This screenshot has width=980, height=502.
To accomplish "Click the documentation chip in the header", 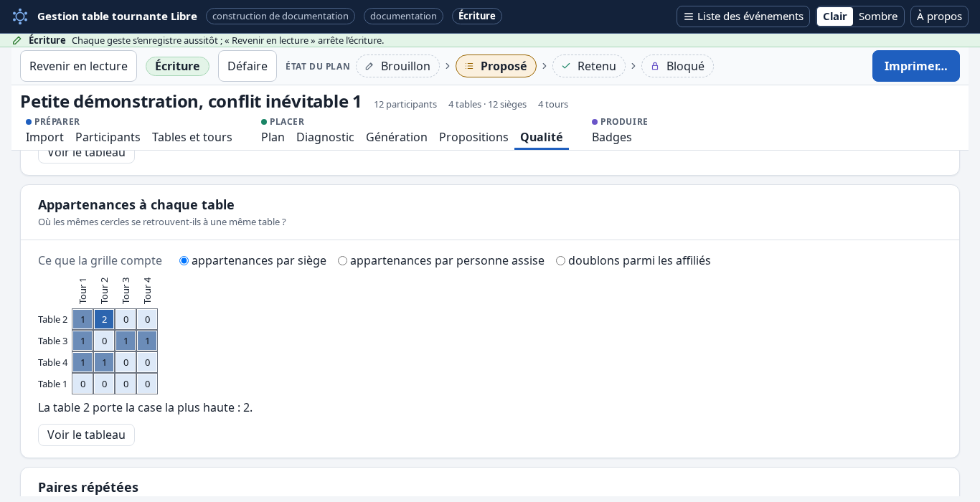I will pos(403,16).
